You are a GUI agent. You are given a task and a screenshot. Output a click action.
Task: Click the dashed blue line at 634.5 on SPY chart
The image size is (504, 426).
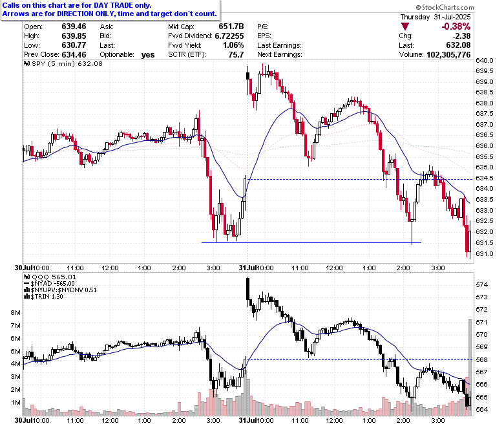click(x=360, y=179)
